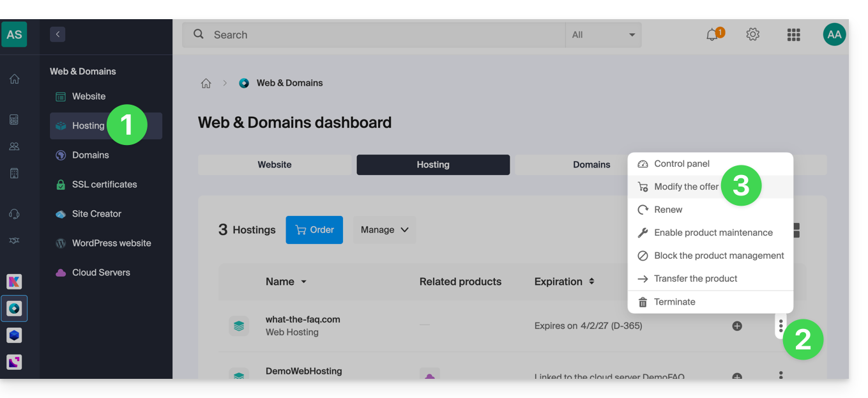Click the blue Order button

(314, 230)
